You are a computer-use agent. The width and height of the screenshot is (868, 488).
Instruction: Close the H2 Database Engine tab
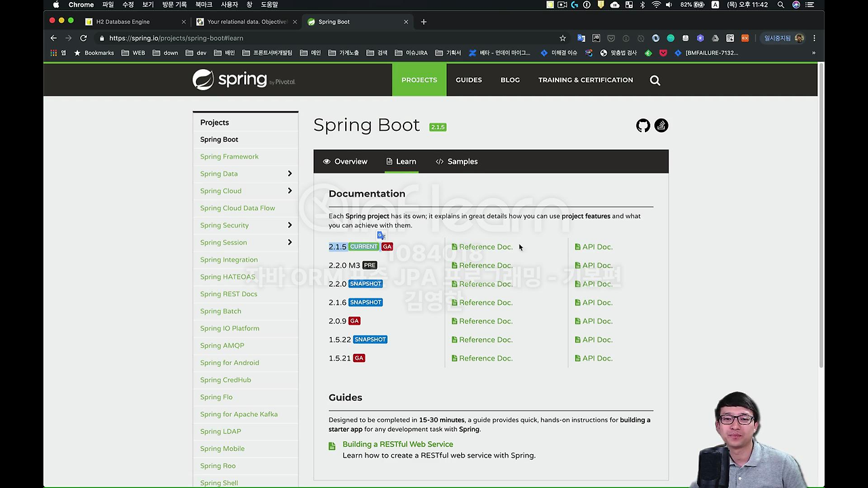coord(183,22)
